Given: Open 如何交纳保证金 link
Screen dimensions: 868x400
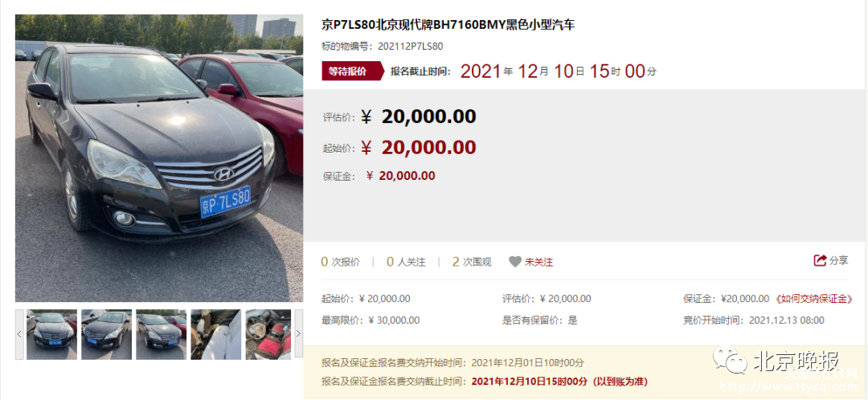Looking at the screenshot, I should tap(813, 299).
